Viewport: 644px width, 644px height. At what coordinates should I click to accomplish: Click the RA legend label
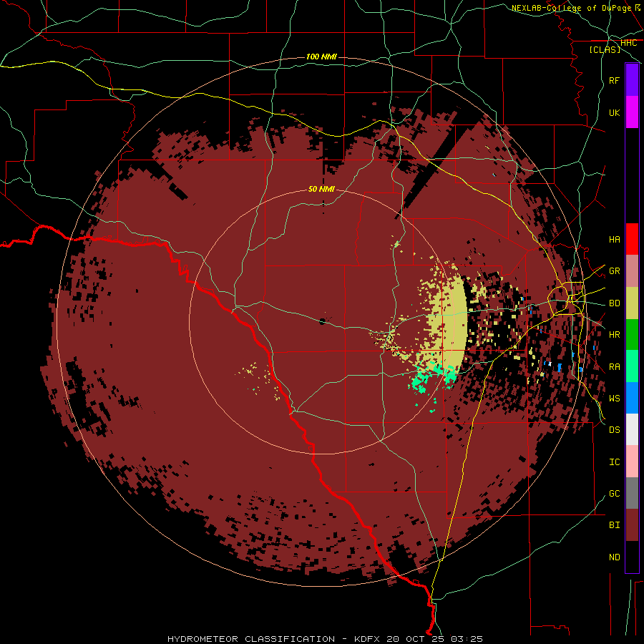tap(614, 366)
